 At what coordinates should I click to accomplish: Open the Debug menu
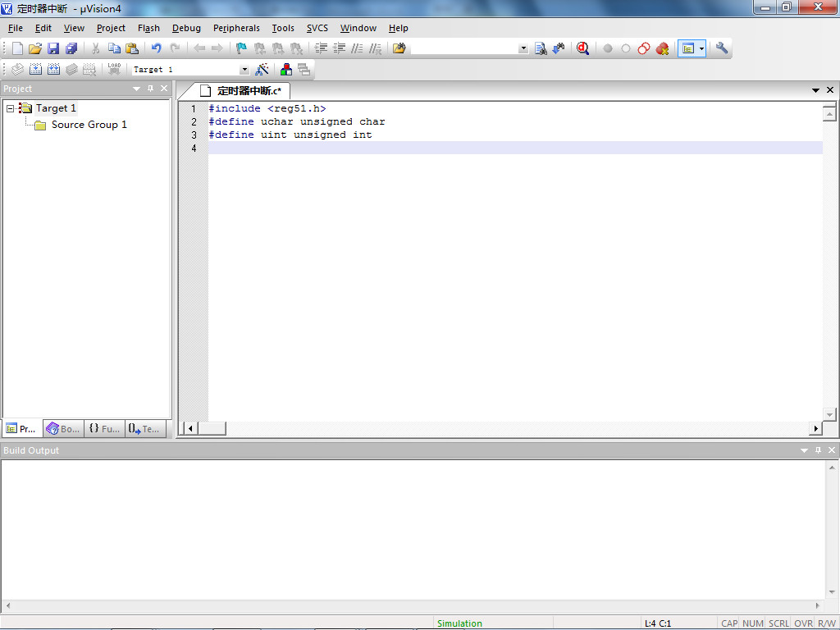(x=186, y=28)
